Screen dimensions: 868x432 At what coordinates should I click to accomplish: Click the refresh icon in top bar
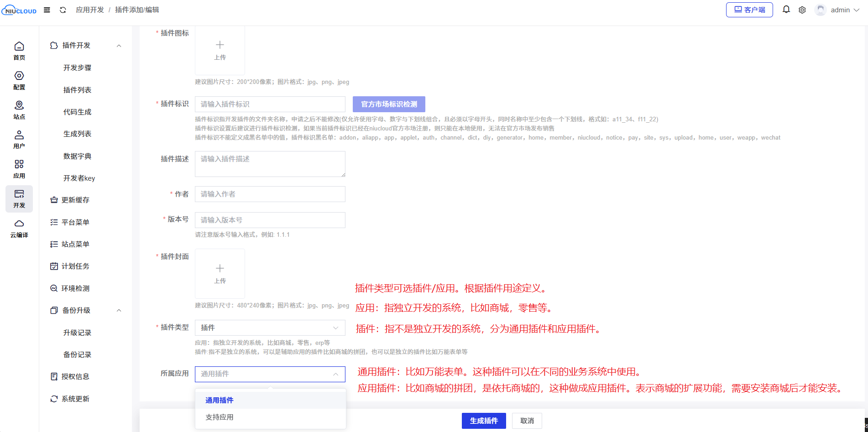point(63,10)
